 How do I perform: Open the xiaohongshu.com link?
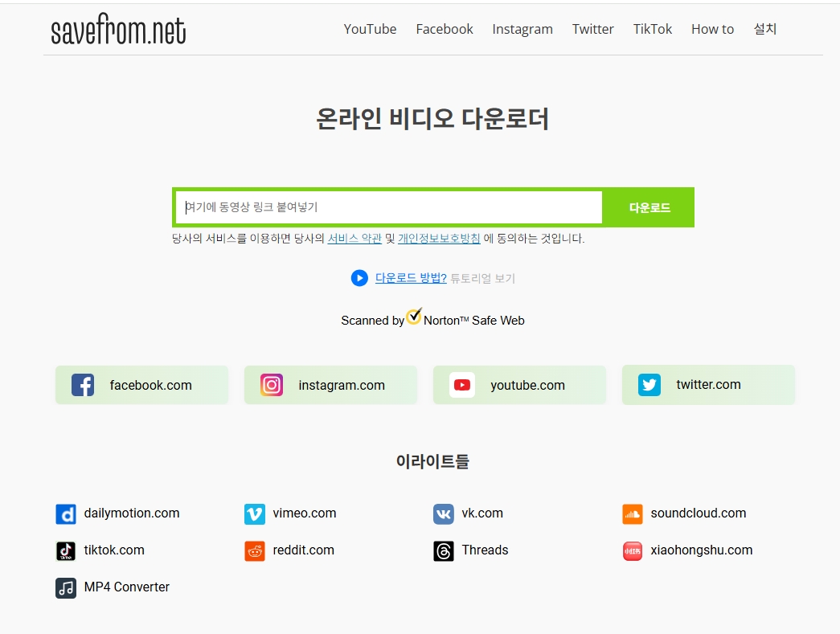pyautogui.click(x=701, y=550)
